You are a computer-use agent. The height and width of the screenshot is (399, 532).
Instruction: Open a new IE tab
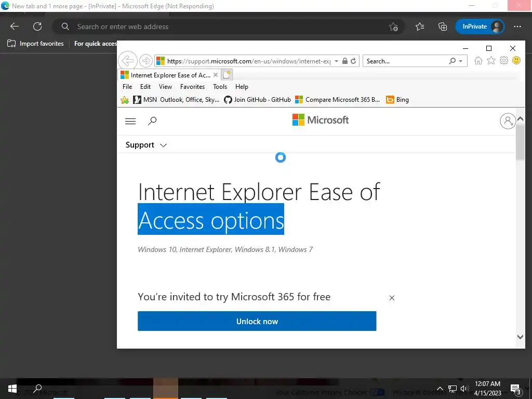coord(227,75)
